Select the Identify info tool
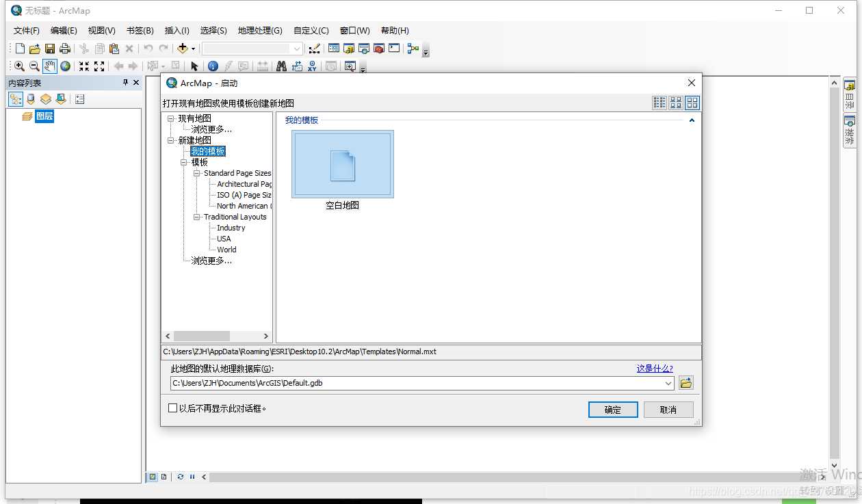The height and width of the screenshot is (504, 862). (213, 66)
